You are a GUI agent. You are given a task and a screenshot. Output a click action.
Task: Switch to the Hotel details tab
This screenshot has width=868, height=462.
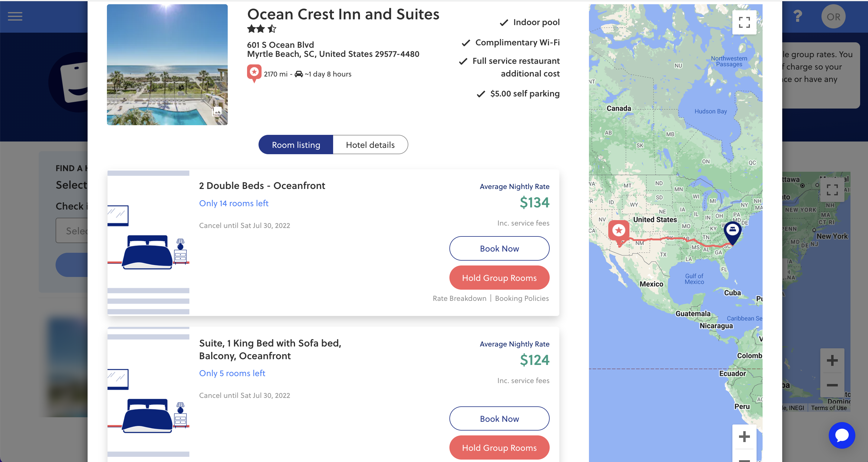point(370,145)
